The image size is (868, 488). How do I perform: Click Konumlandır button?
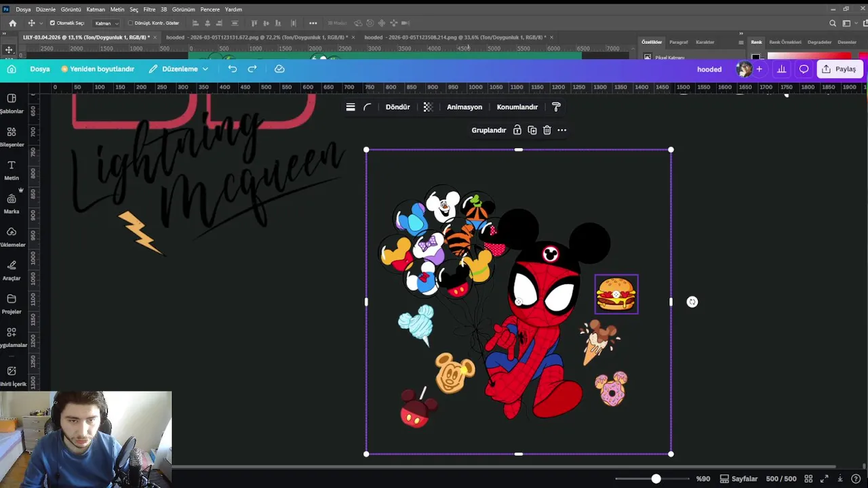click(517, 107)
